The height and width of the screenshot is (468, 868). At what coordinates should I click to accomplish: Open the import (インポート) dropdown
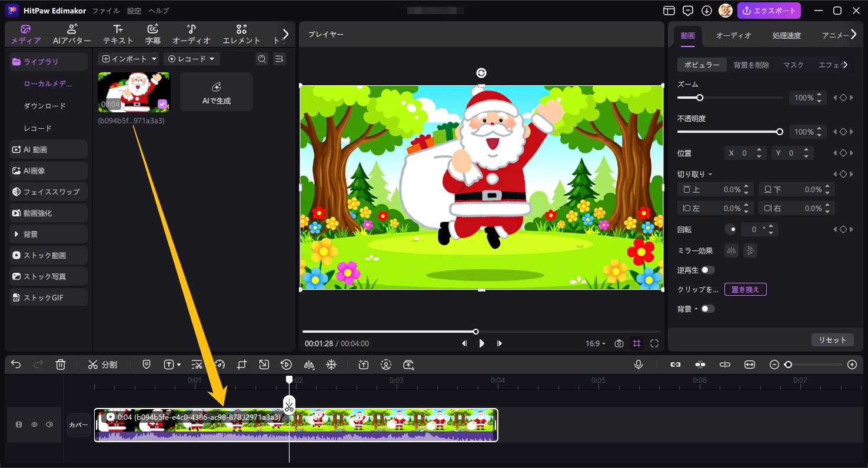coord(128,59)
